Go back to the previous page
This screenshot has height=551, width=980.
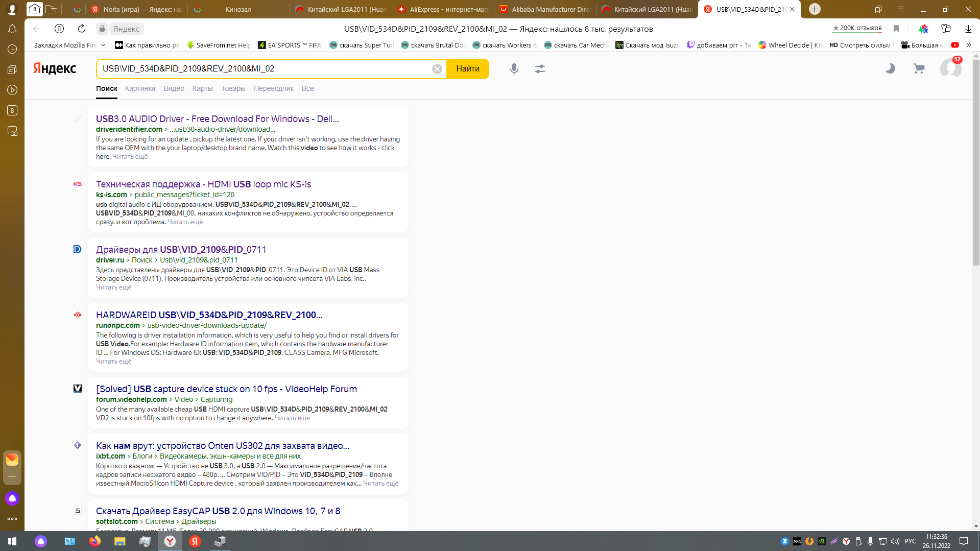tap(37, 29)
